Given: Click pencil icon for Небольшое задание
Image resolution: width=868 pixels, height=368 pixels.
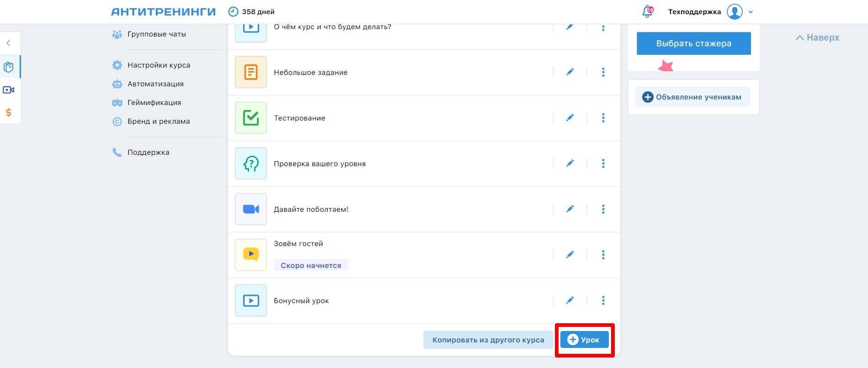Looking at the screenshot, I should tap(570, 72).
